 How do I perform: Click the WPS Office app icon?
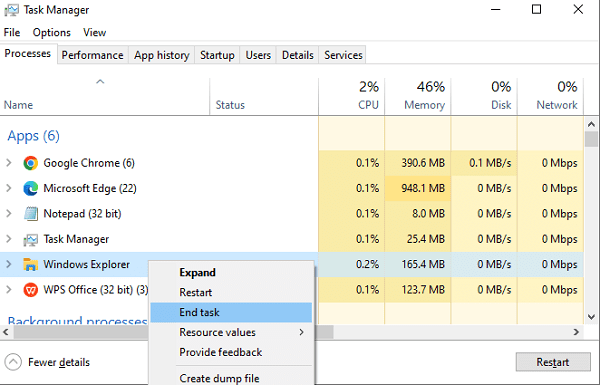tap(31, 290)
